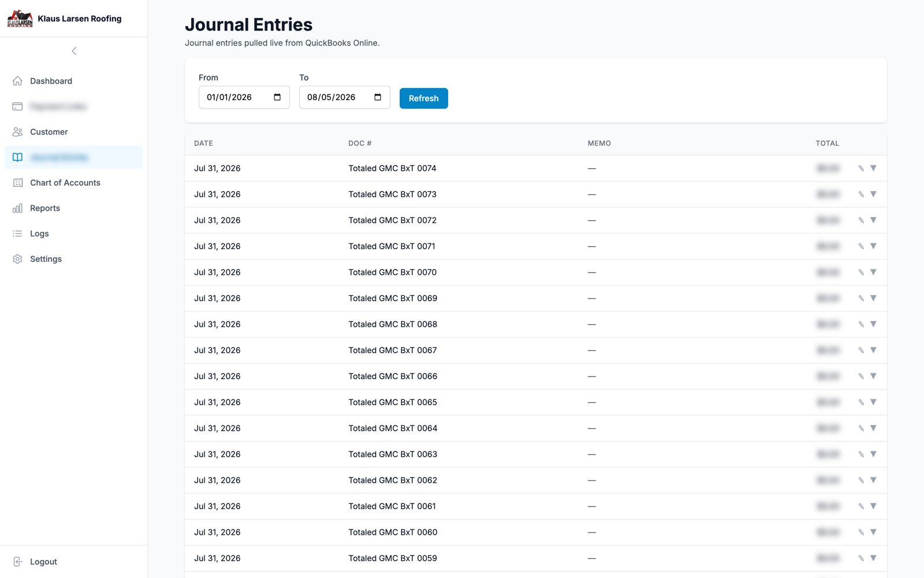Expand row Totaled GMC BxT 0061
The image size is (924, 578).
tap(873, 506)
